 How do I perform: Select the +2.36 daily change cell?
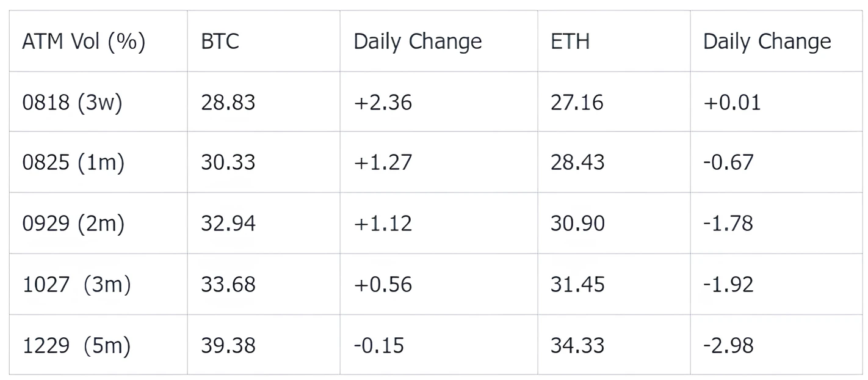point(383,102)
